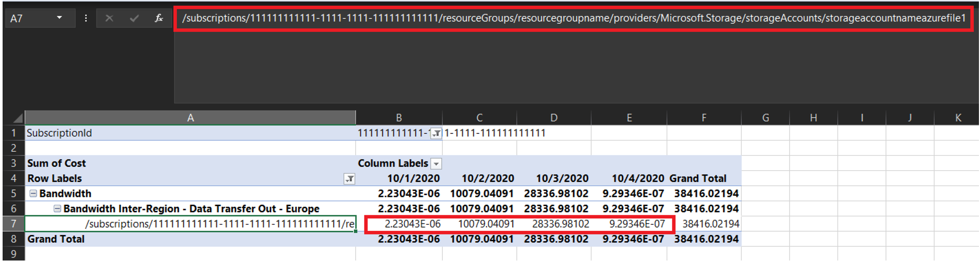
Task: Select column J header
Action: pos(910,118)
